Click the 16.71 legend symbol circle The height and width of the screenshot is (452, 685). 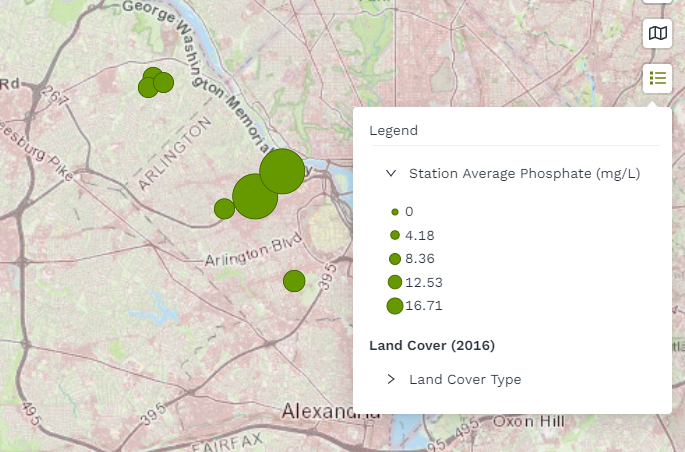(395, 306)
